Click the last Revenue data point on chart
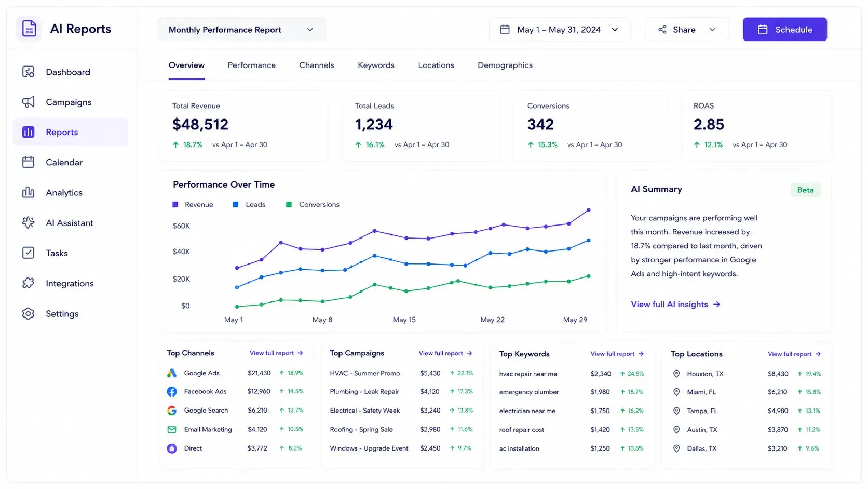 pyautogui.click(x=589, y=210)
